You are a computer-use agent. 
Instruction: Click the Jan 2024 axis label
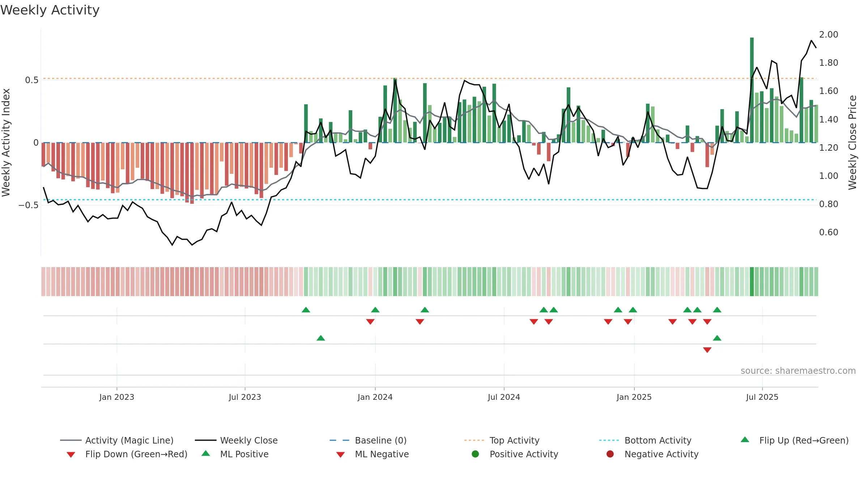tap(375, 397)
